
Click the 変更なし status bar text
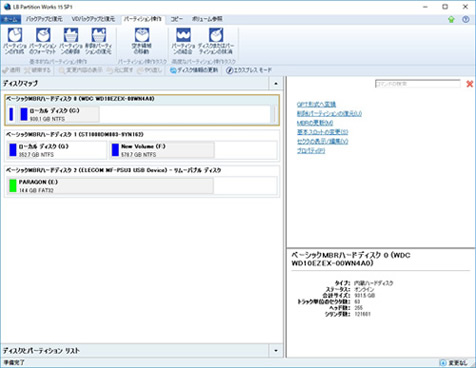coord(458,363)
